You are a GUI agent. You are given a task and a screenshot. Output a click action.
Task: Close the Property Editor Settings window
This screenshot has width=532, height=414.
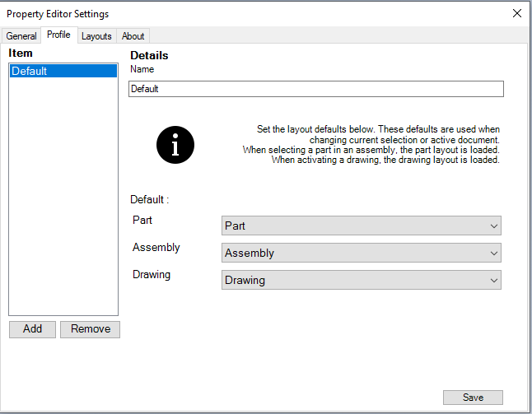pos(517,13)
